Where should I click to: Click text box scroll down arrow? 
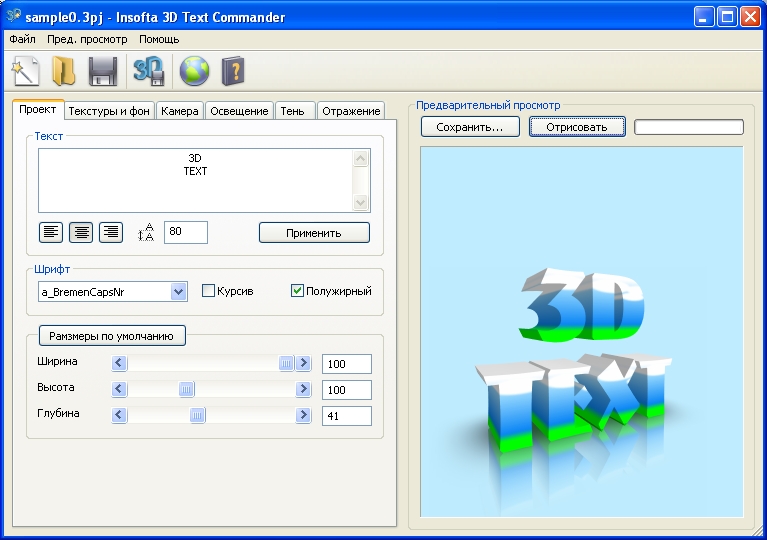click(x=361, y=202)
